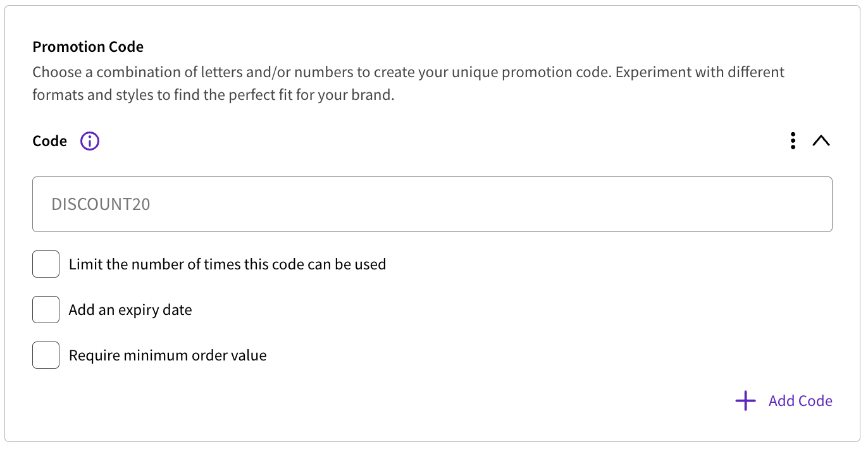Tick the Add an expiry date checkbox
This screenshot has height=449, width=868.
tap(46, 310)
